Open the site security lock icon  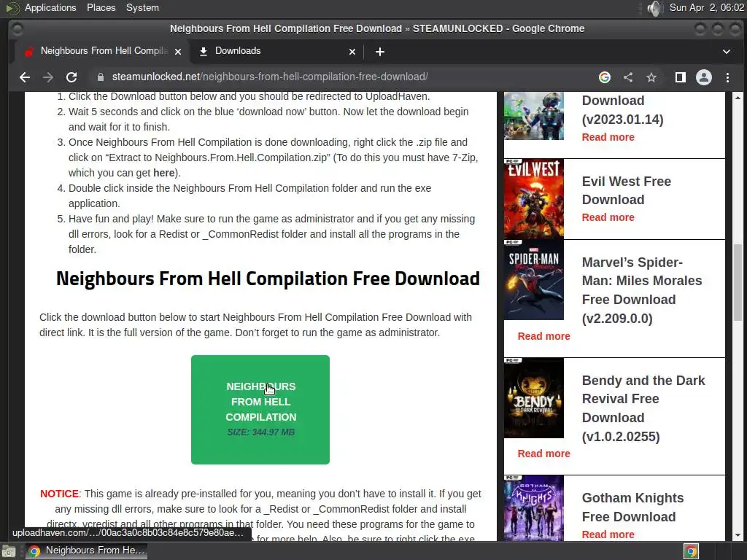click(x=100, y=77)
